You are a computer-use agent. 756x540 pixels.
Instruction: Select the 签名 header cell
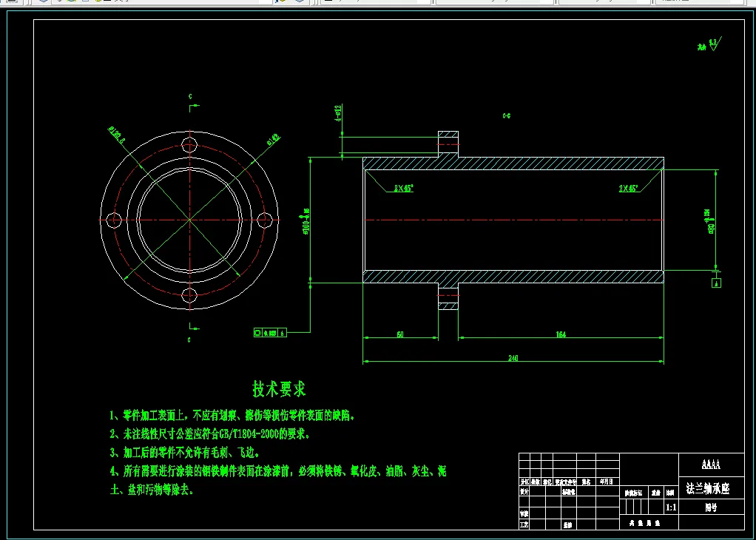(x=586, y=481)
